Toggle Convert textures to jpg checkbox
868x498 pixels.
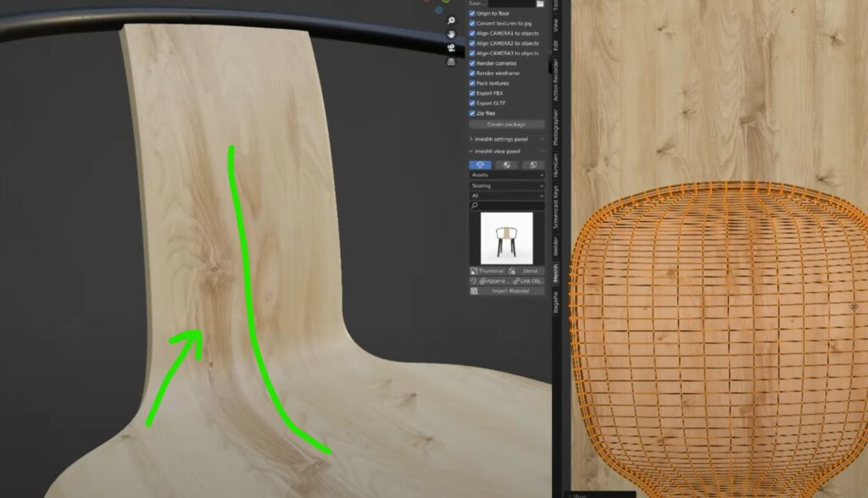(x=472, y=23)
